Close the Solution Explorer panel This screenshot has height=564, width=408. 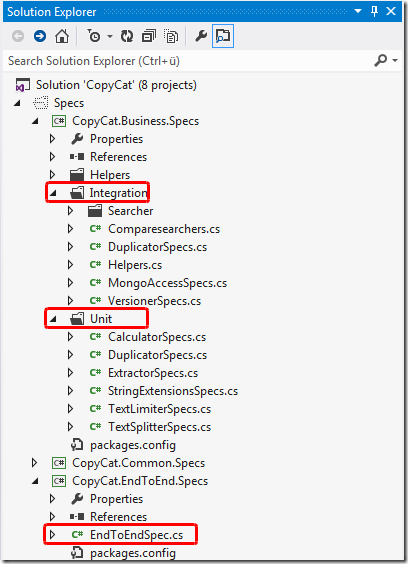click(x=391, y=12)
